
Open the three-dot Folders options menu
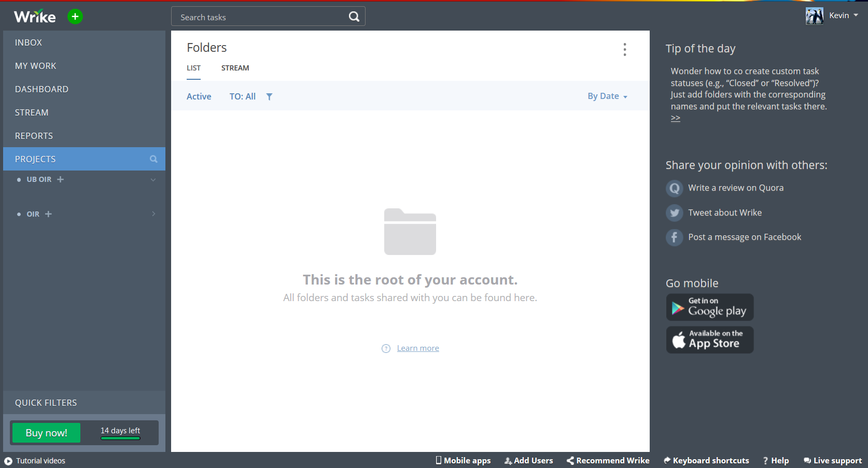tap(625, 49)
